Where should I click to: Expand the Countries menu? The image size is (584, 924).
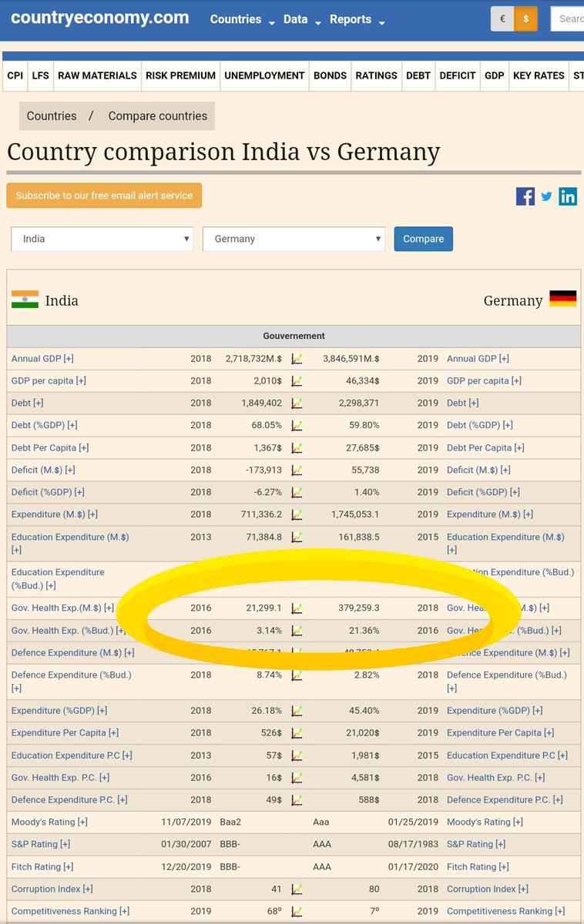(x=242, y=20)
